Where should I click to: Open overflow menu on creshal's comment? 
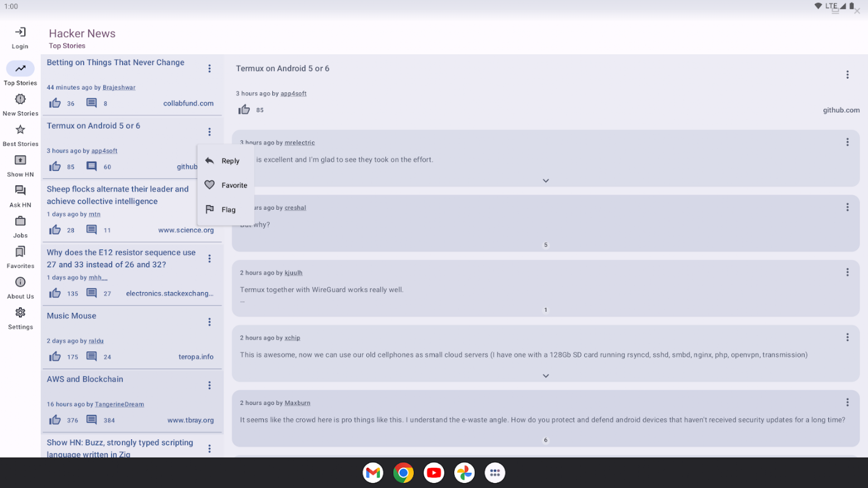[847, 207]
